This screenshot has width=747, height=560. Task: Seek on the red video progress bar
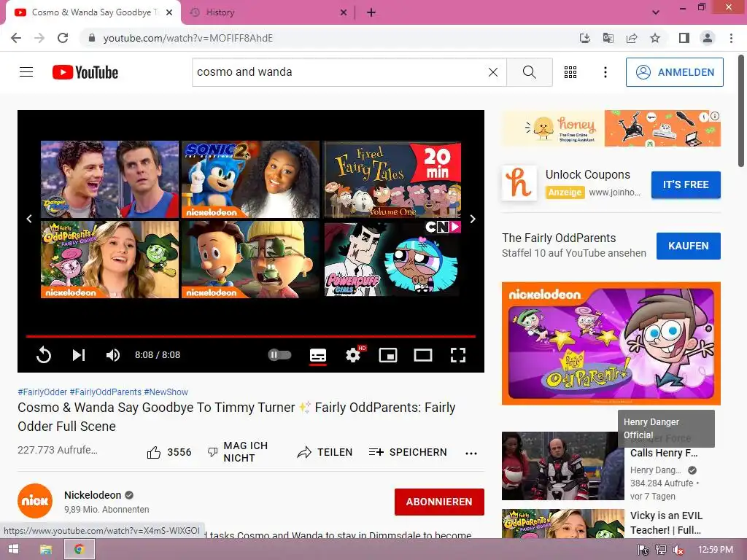(x=251, y=336)
